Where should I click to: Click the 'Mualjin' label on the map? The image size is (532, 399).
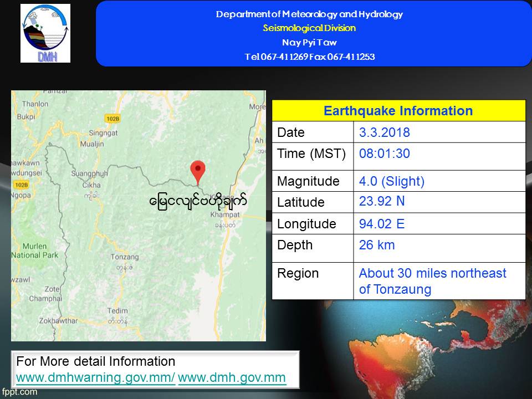[x=92, y=144]
